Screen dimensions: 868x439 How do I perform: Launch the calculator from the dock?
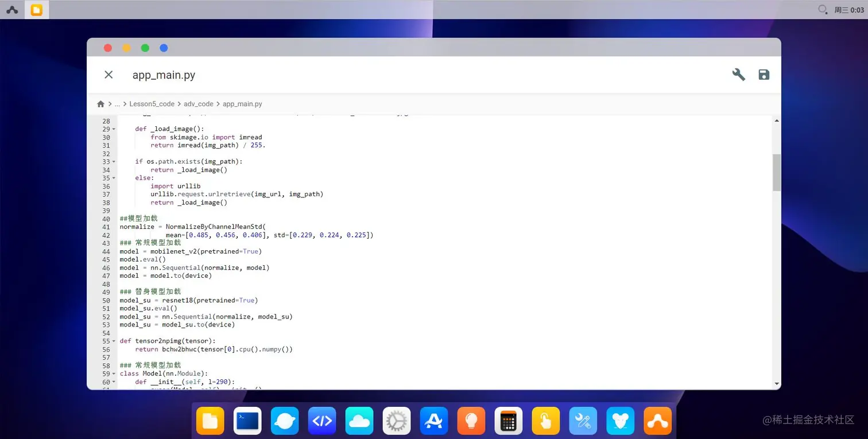(x=509, y=421)
